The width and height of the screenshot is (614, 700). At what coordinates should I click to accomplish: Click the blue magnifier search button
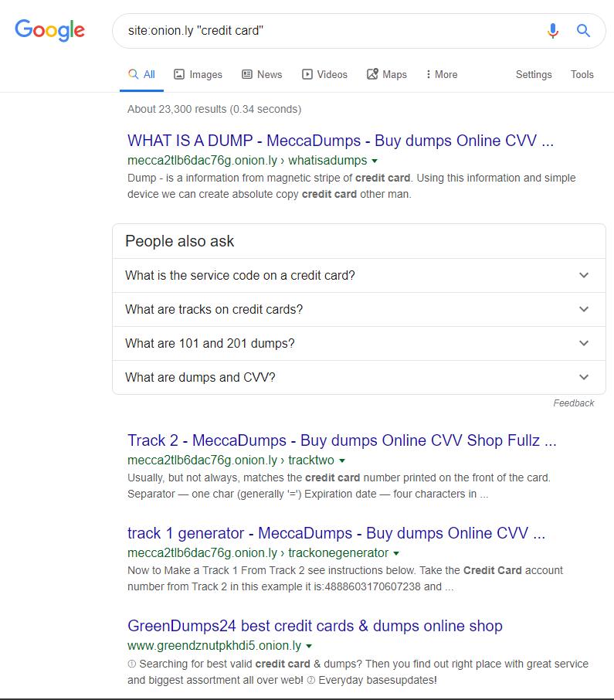click(x=583, y=30)
